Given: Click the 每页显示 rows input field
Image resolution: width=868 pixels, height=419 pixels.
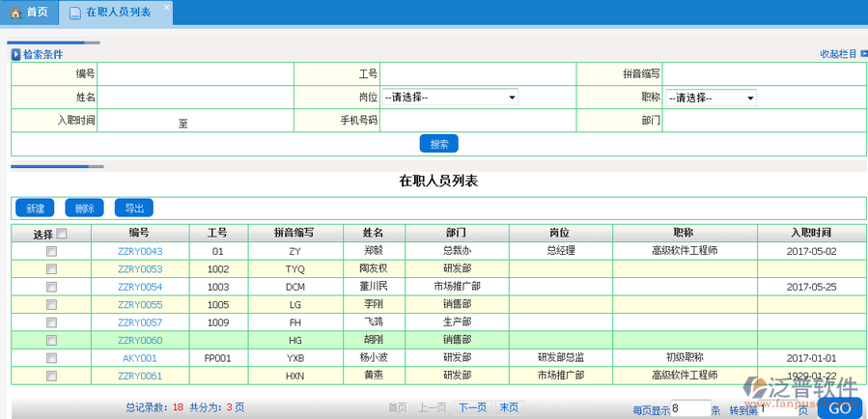Looking at the screenshot, I should 689,408.
